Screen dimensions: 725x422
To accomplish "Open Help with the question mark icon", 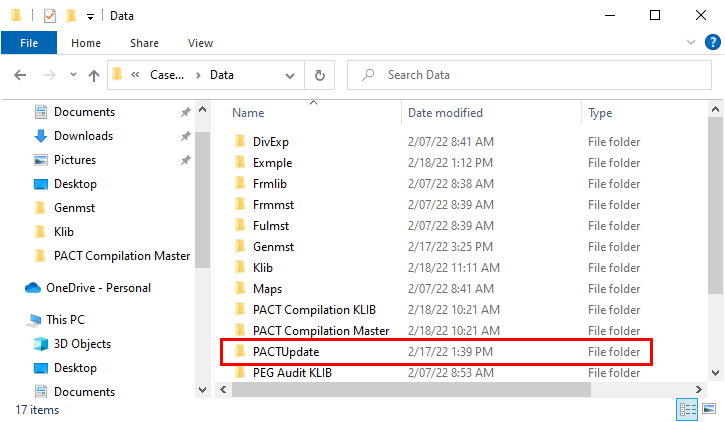I will point(713,43).
